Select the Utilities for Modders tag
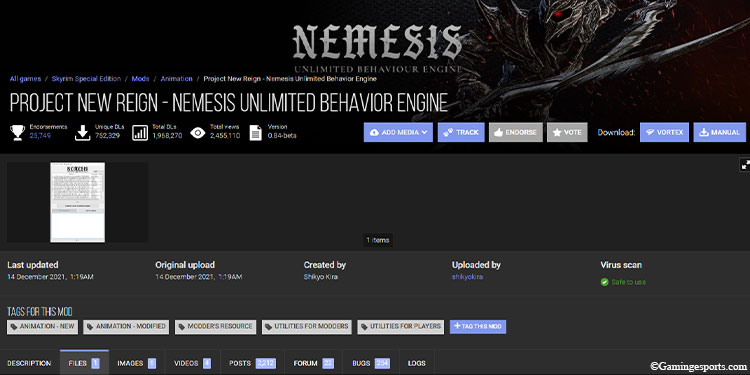Image resolution: width=750 pixels, height=375 pixels. (307, 327)
